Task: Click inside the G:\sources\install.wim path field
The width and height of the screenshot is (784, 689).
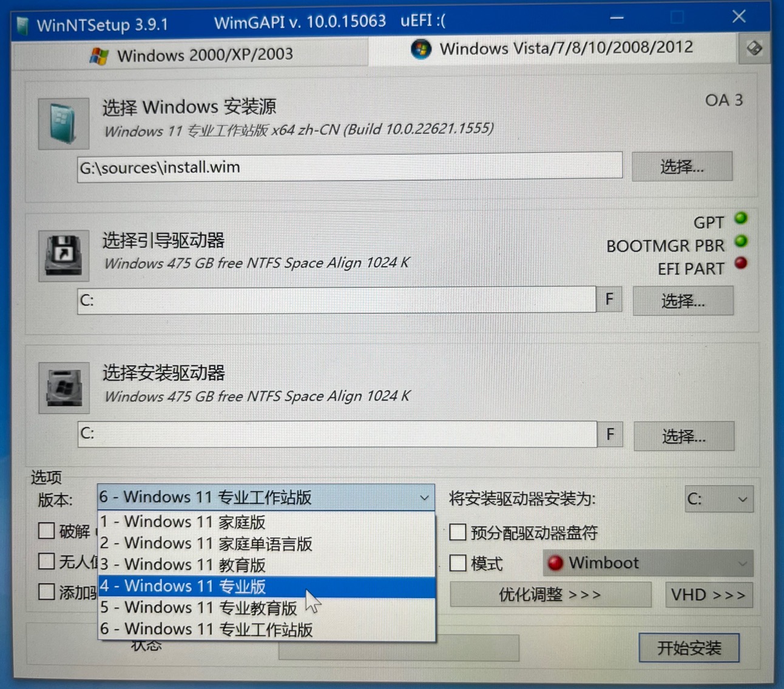Action: point(350,167)
